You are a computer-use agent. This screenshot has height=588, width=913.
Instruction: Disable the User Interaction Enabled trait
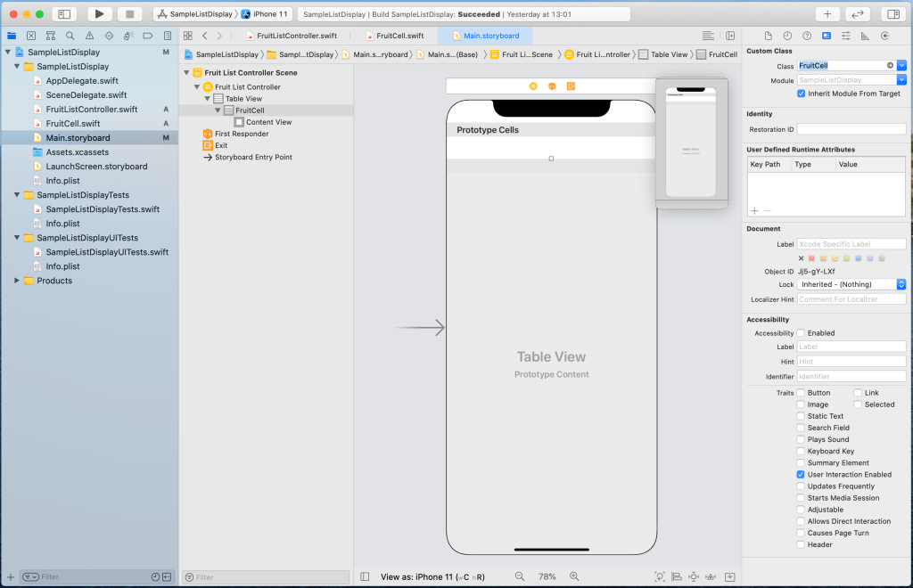click(802, 475)
